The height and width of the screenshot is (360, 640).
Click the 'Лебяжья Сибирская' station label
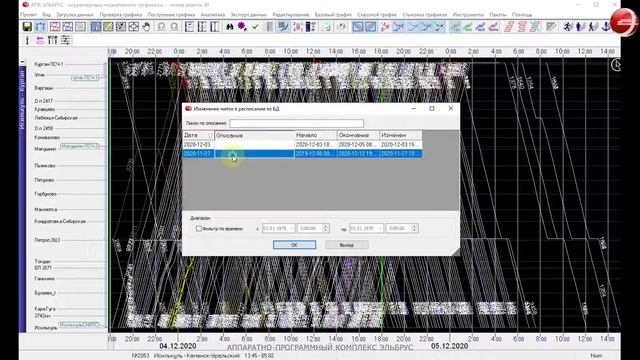(56, 118)
